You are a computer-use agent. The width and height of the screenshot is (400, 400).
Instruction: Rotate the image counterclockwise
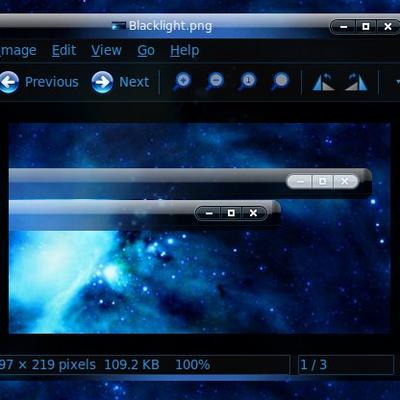click(323, 82)
